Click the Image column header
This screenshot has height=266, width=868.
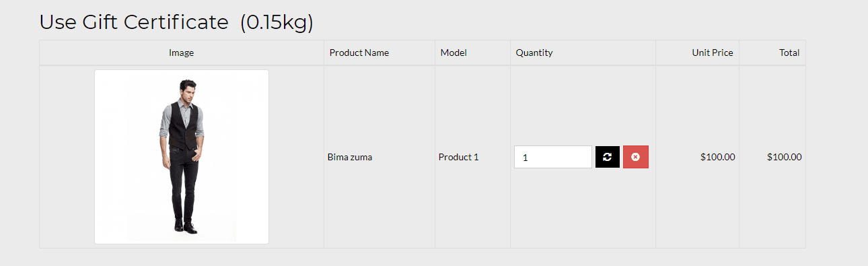click(182, 53)
